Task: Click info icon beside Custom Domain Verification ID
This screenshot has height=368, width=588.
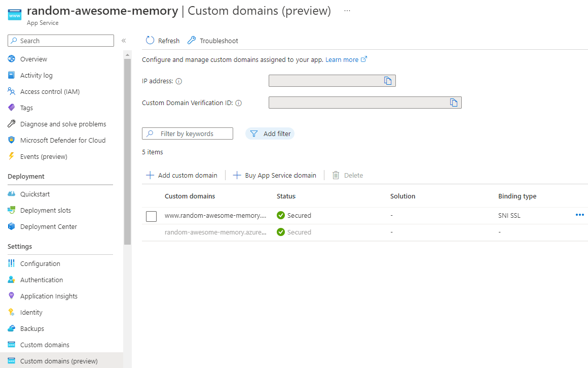Action: (239, 103)
